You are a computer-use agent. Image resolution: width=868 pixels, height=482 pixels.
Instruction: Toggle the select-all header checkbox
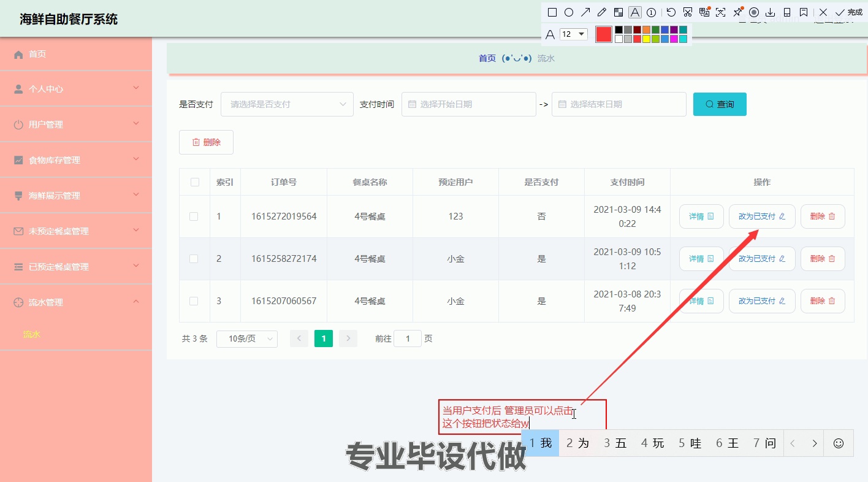(195, 182)
